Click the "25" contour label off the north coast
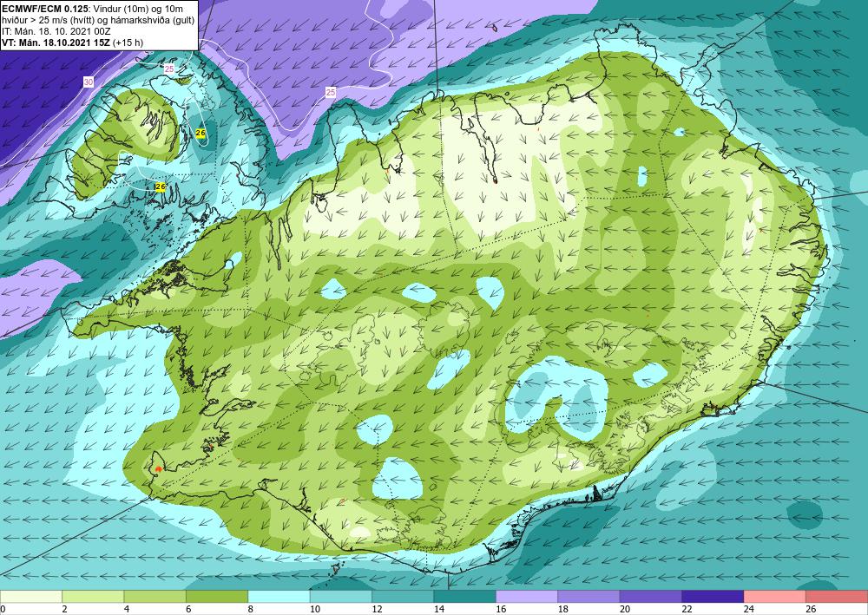The height and width of the screenshot is (615, 868). (331, 92)
